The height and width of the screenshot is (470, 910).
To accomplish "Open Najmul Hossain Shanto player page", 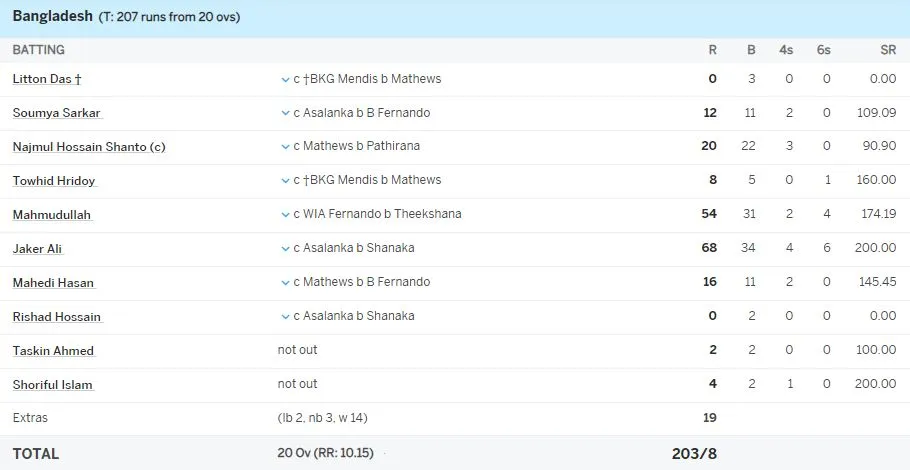I will coord(88,147).
